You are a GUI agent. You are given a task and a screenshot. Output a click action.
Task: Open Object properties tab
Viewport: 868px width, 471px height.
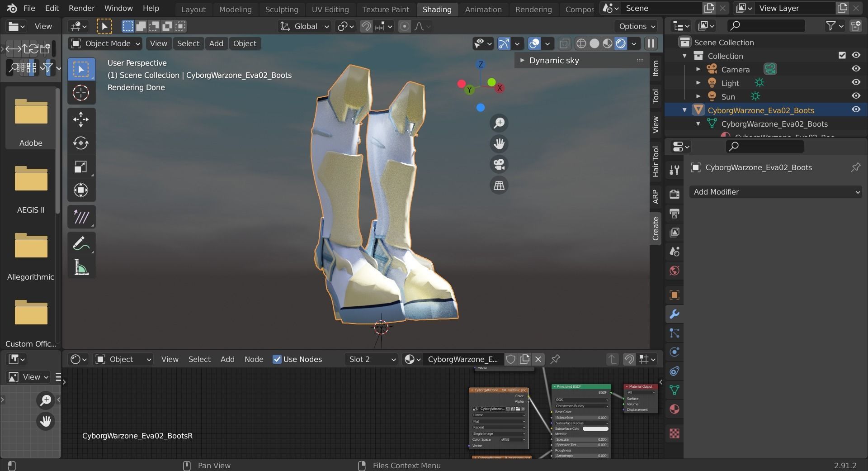[675, 295]
